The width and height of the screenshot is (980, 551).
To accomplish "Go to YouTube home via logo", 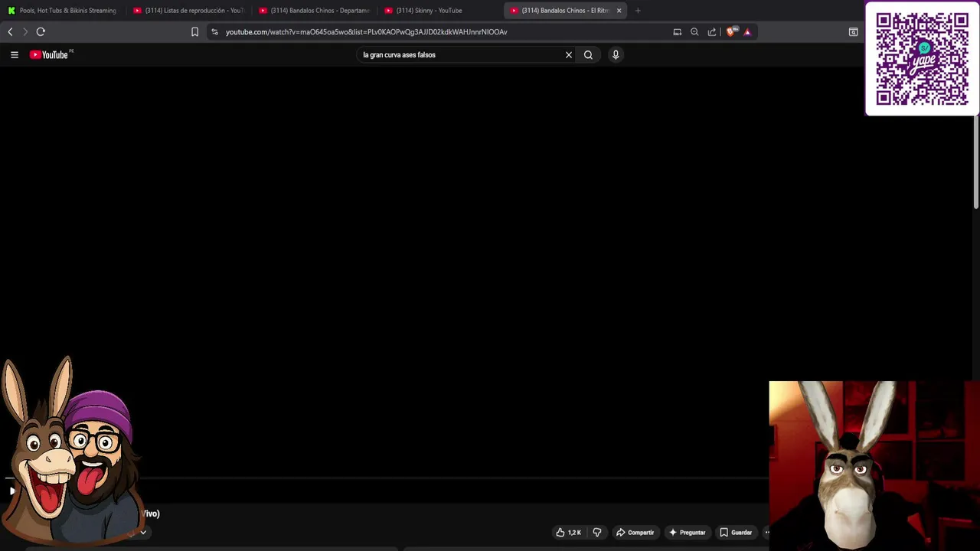I will click(50, 54).
